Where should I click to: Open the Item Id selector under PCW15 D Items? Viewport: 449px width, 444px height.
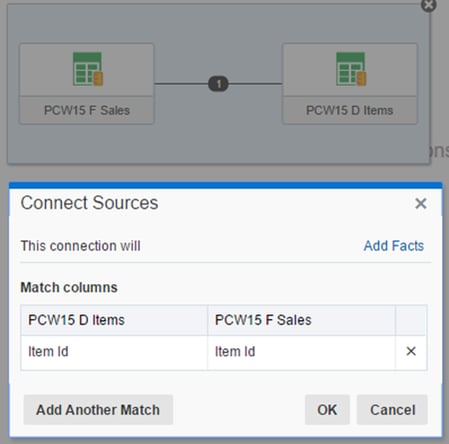(114, 352)
